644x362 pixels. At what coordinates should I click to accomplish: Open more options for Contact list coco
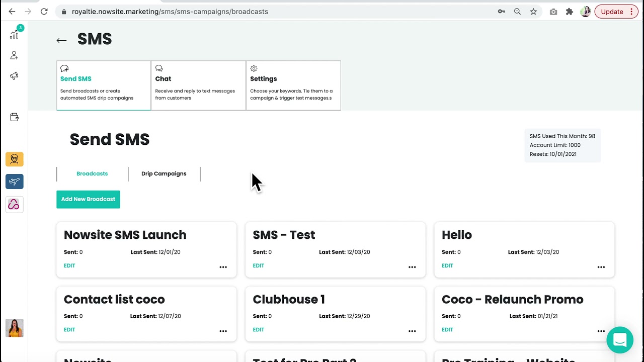[223, 331]
